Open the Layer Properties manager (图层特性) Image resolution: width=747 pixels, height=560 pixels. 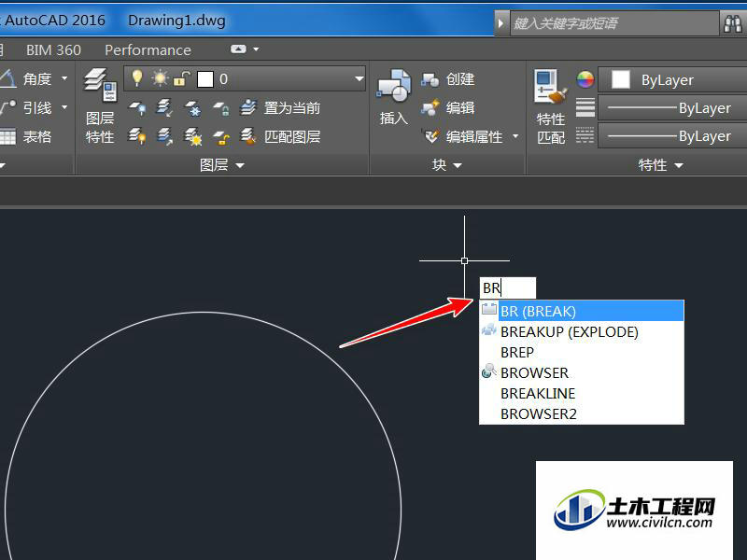(100, 105)
